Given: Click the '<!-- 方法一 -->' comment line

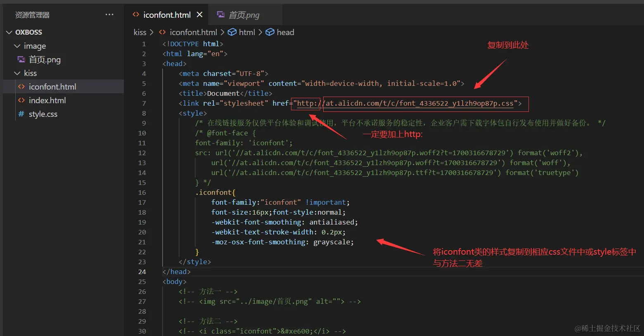Looking at the screenshot, I should pyautogui.click(x=208, y=291).
